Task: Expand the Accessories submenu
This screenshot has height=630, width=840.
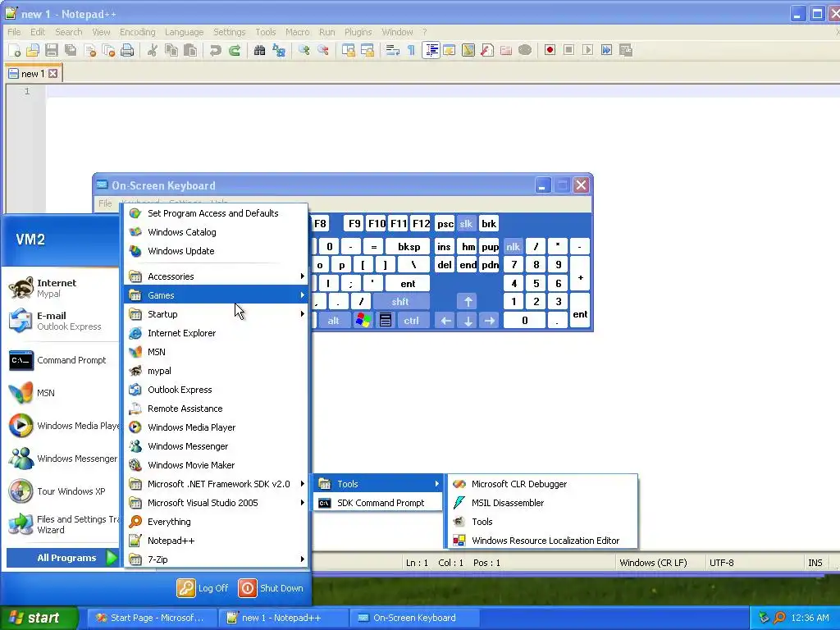Action: click(217, 276)
